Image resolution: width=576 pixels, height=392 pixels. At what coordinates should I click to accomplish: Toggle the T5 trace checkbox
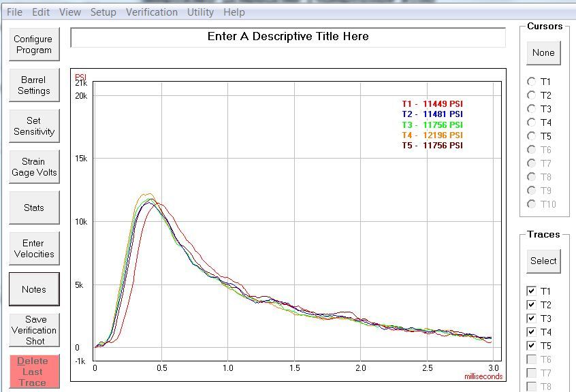pyautogui.click(x=532, y=346)
